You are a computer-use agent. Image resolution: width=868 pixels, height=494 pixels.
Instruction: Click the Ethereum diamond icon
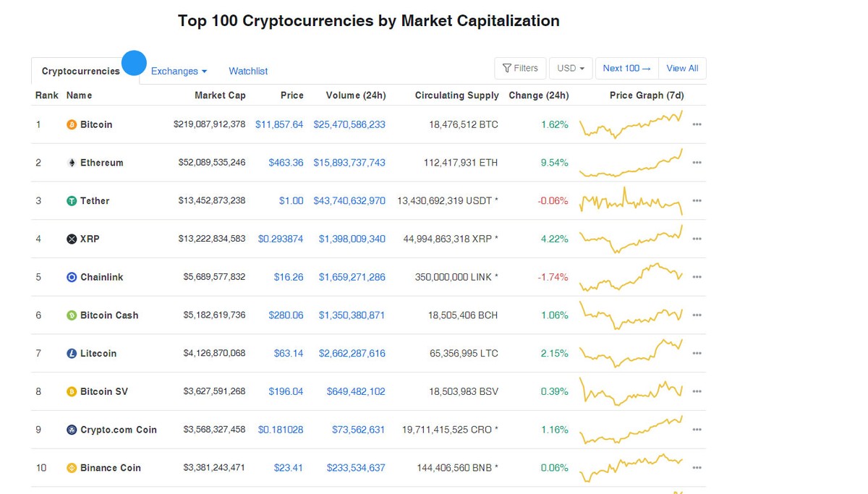(x=72, y=162)
